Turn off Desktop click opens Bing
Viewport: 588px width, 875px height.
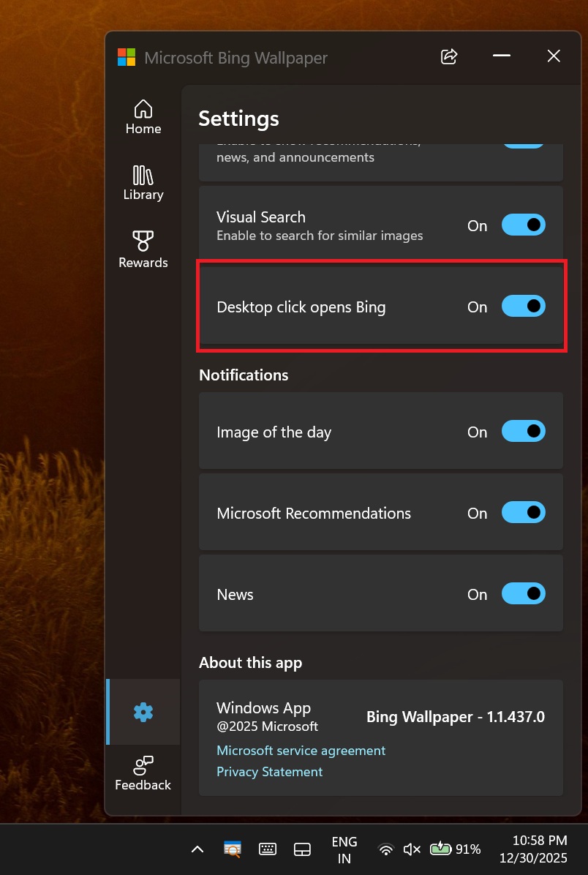point(524,306)
